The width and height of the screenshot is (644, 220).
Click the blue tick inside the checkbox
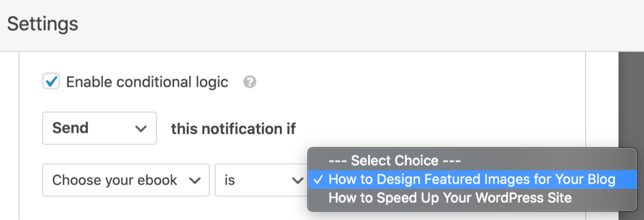[51, 82]
